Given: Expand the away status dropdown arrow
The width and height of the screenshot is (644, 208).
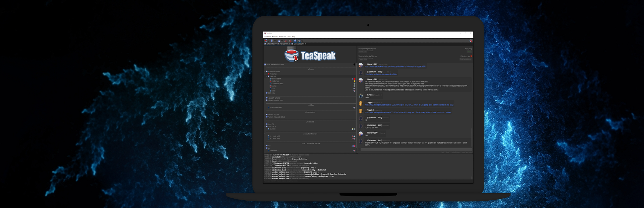Looking at the screenshot, I should (x=282, y=41).
